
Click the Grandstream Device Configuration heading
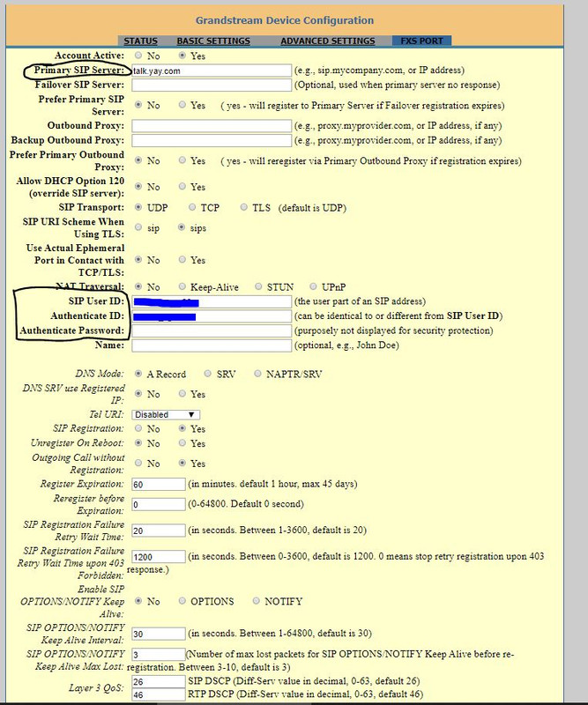click(x=285, y=20)
